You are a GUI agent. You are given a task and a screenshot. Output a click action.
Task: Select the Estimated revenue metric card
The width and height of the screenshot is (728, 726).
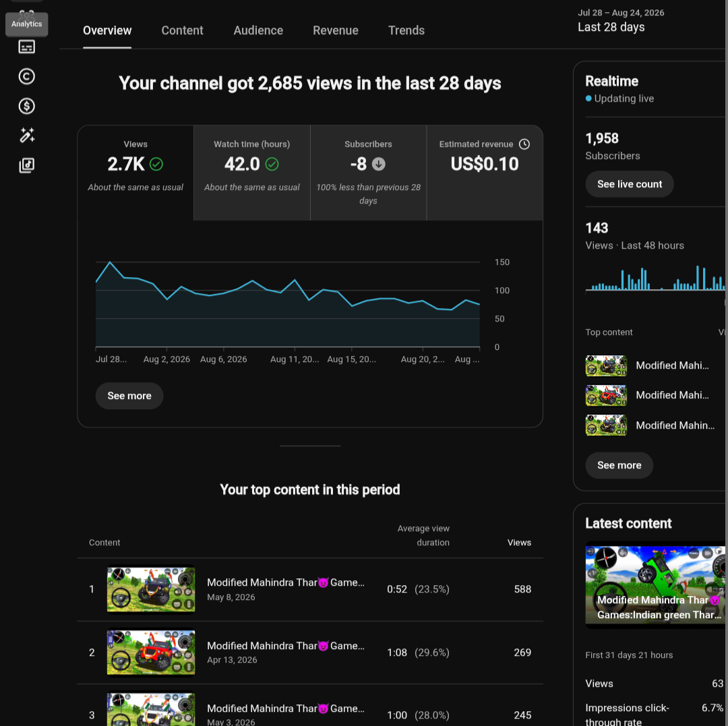tap(485, 173)
